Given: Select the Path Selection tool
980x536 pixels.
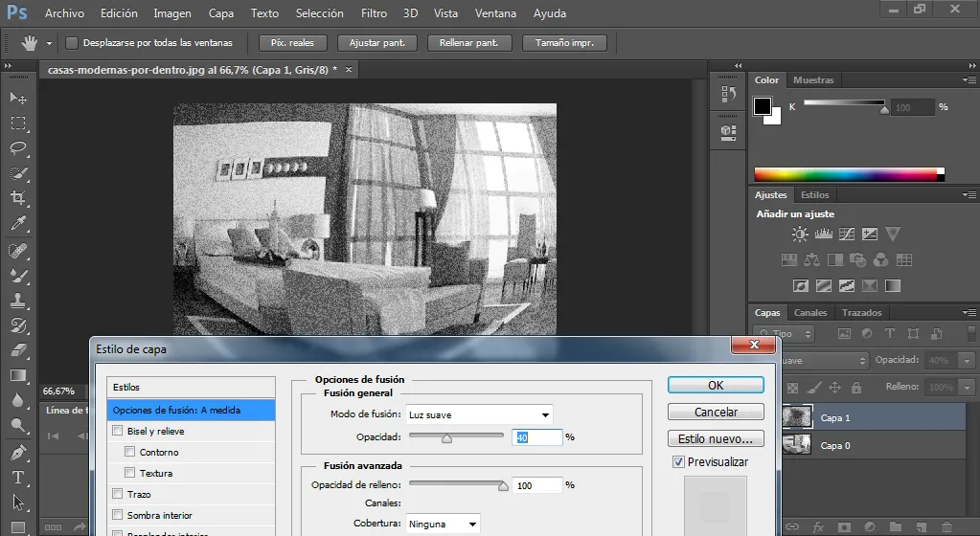Looking at the screenshot, I should [18, 502].
